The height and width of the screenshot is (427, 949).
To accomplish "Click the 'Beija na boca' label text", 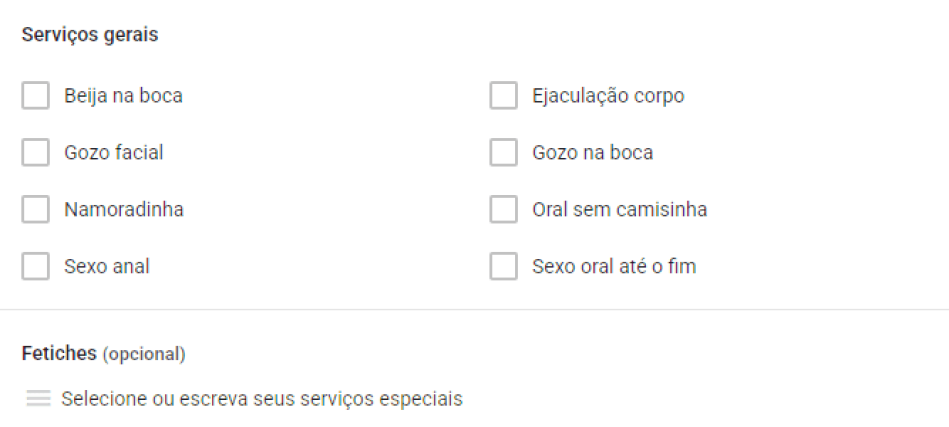I will point(123,96).
